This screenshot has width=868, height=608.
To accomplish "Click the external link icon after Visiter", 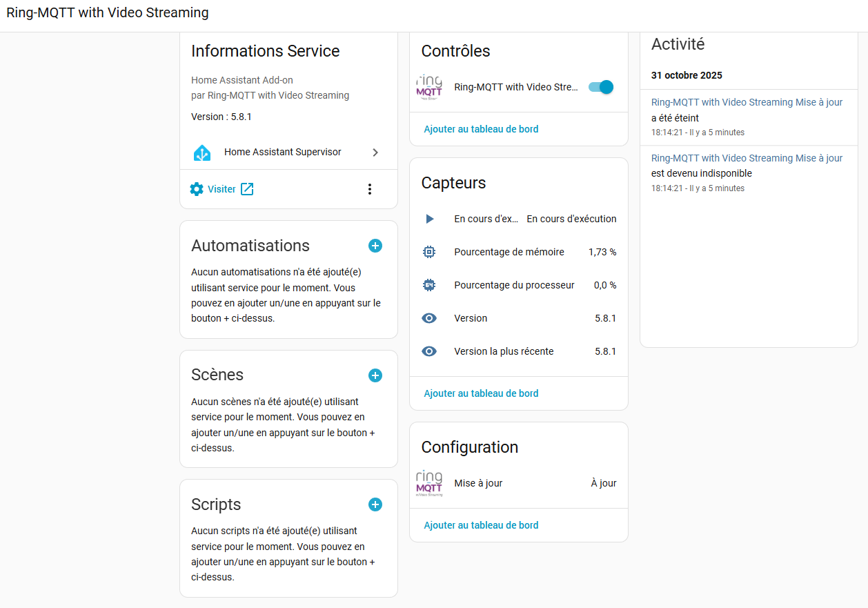I will click(x=247, y=189).
